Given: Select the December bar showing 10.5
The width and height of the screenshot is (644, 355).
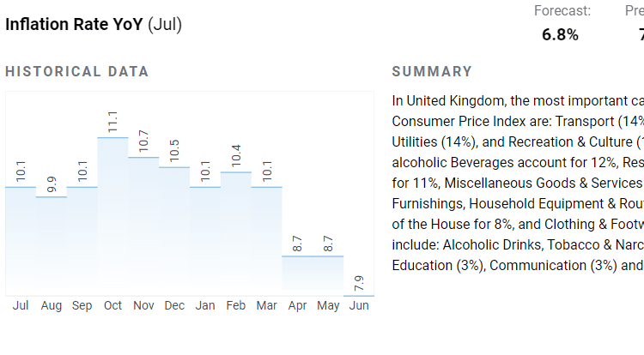Looking at the screenshot, I should (x=174, y=231).
